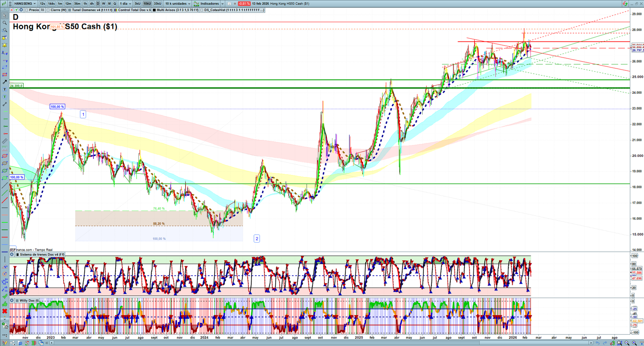
Task: Open the '10 k unidades' dropdown
Action: pos(178,4)
